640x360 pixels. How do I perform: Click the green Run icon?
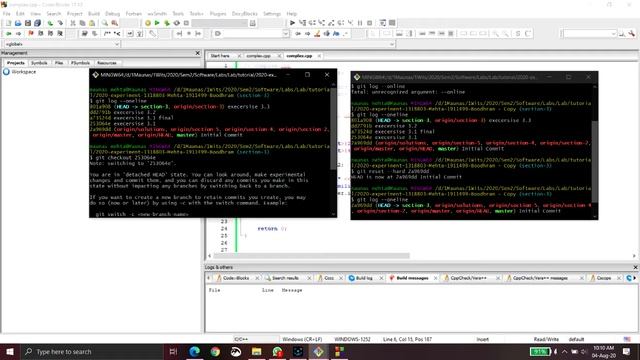(157, 23)
